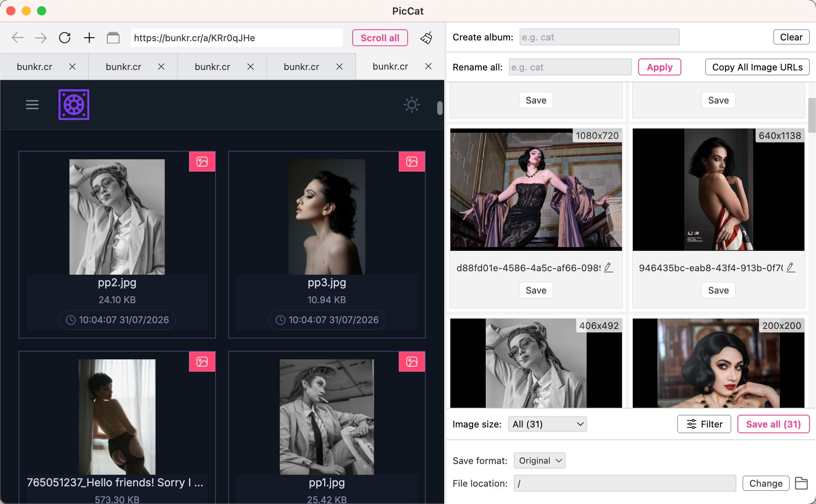Image resolution: width=816 pixels, height=504 pixels.
Task: Click the purple bunkr logo
Action: pyautogui.click(x=74, y=105)
